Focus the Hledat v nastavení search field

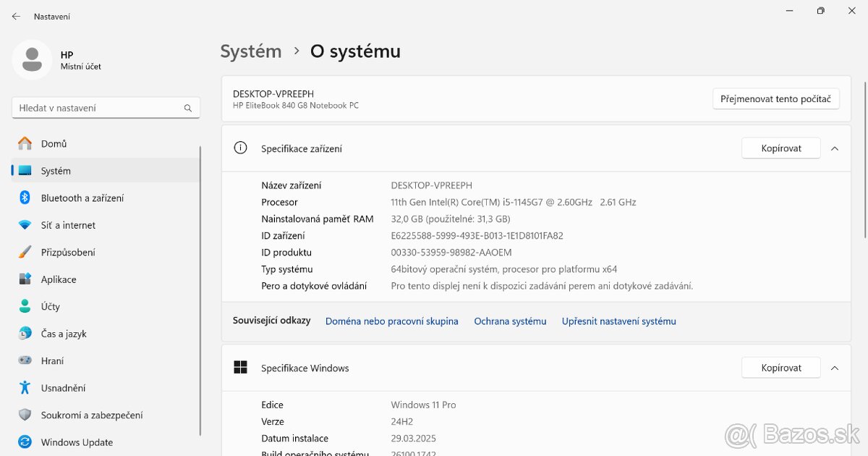point(98,108)
